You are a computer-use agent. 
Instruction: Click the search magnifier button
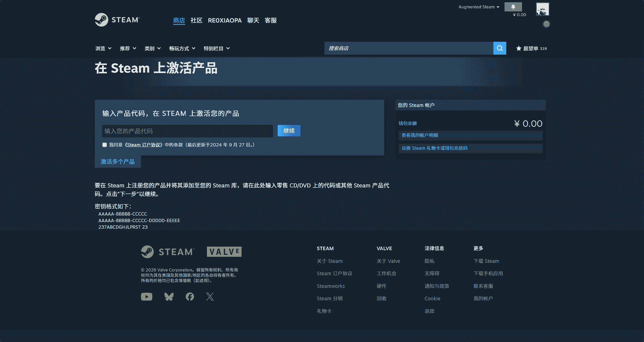pyautogui.click(x=500, y=48)
